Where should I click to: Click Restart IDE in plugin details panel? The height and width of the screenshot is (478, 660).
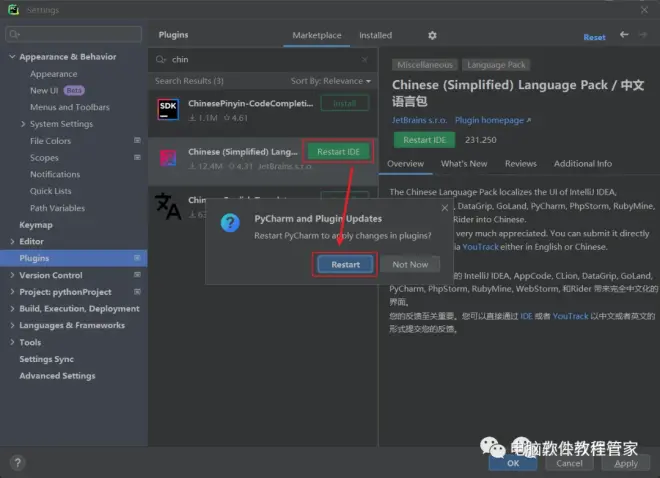pyautogui.click(x=424, y=140)
